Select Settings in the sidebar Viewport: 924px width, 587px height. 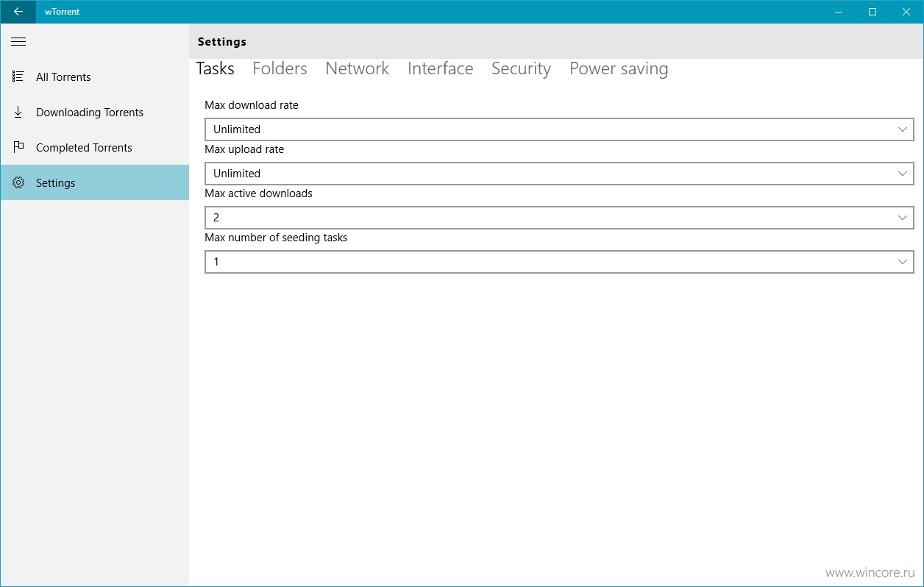click(x=95, y=182)
